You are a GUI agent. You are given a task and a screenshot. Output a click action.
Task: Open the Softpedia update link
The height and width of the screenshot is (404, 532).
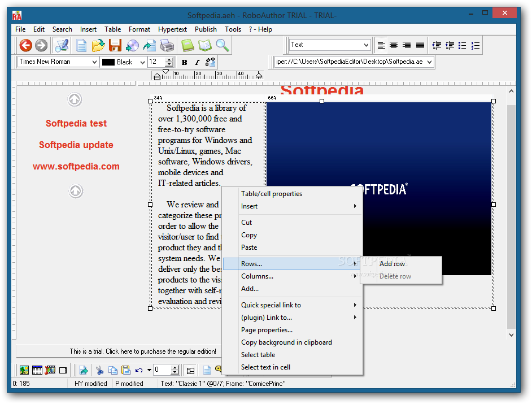[x=76, y=145]
